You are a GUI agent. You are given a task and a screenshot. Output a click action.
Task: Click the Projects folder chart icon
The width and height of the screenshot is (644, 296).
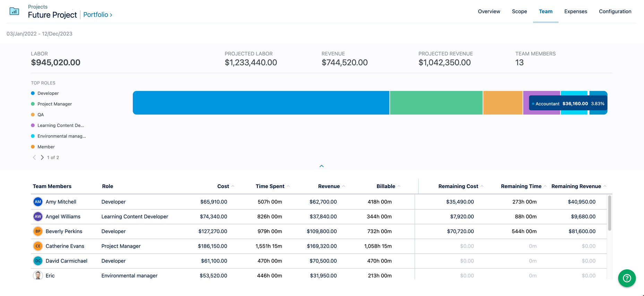pos(14,11)
